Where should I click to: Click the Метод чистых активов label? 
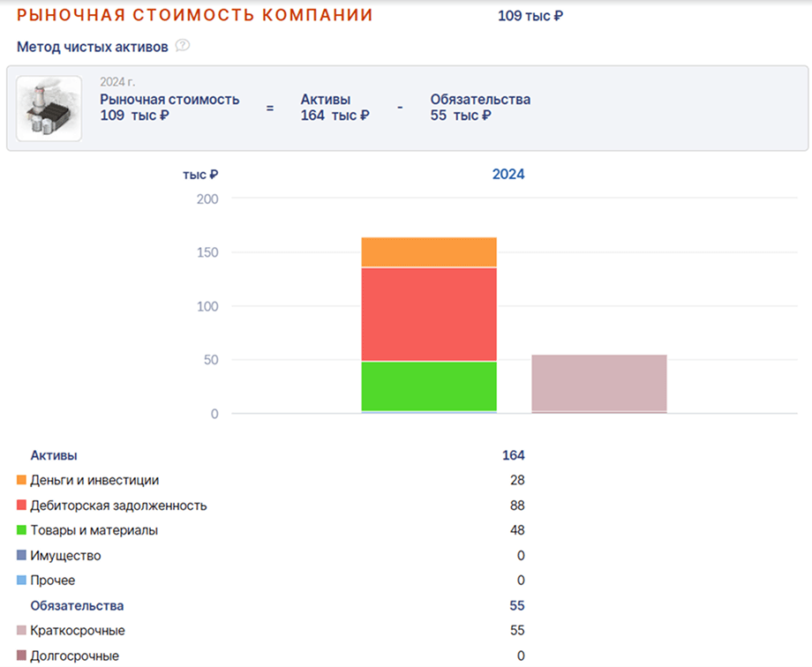[92, 47]
